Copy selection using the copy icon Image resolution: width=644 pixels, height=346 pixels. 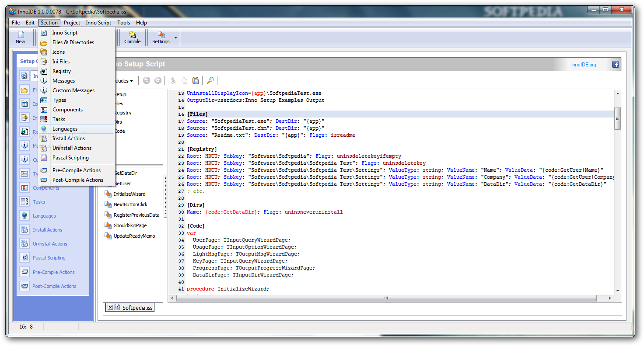(184, 80)
